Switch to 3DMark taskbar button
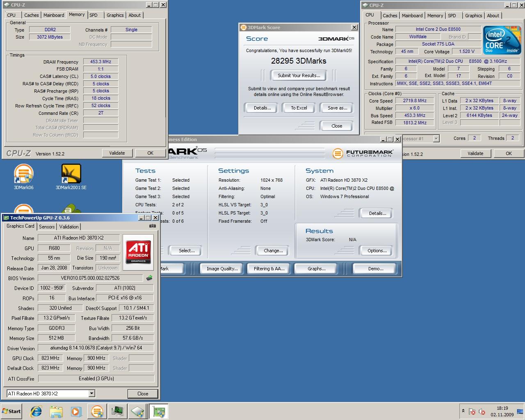 97,411
